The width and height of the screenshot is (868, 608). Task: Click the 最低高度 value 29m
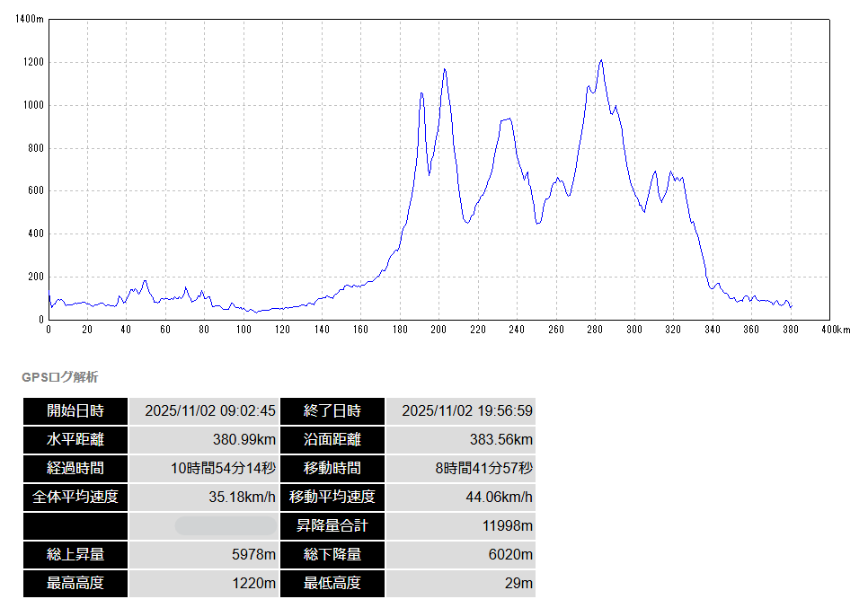[518, 583]
